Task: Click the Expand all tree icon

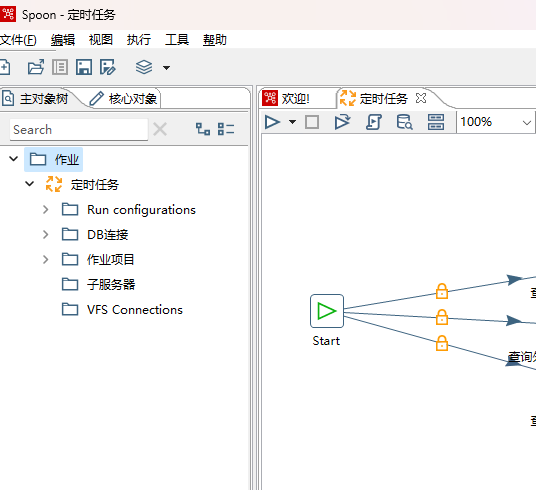Action: [203, 129]
